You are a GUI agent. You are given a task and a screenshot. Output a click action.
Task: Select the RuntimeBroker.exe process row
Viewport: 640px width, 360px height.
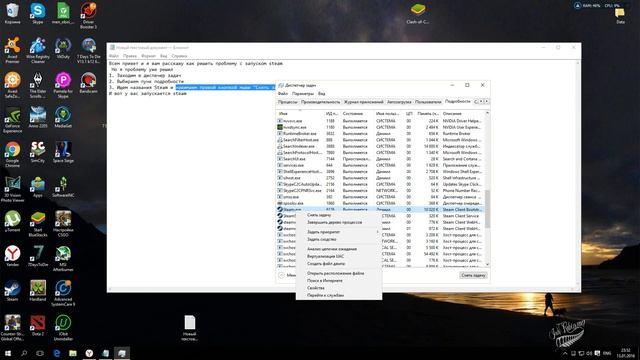click(380, 133)
